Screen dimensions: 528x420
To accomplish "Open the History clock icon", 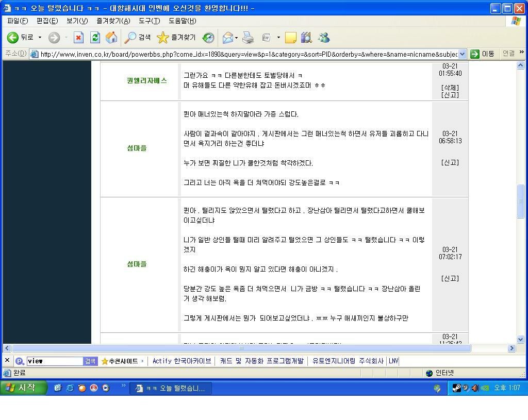I will (208, 37).
